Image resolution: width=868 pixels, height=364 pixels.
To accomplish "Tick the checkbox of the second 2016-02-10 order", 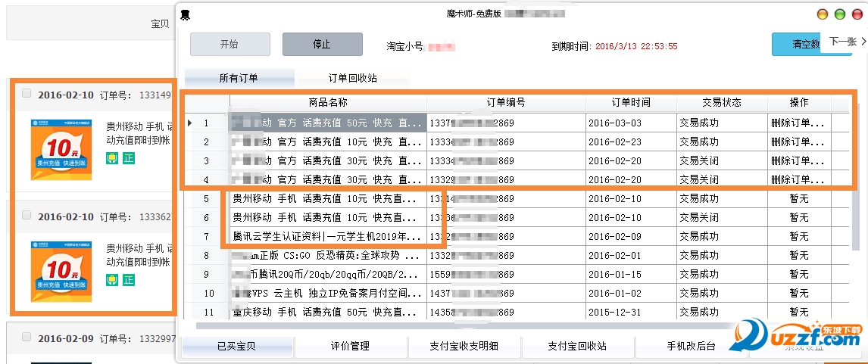I will pos(27,215).
